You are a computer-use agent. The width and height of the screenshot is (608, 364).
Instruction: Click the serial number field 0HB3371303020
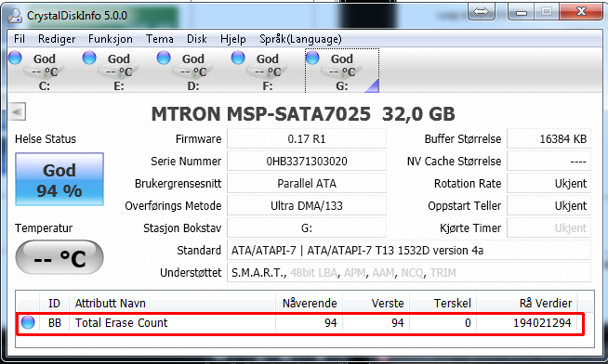point(307,161)
